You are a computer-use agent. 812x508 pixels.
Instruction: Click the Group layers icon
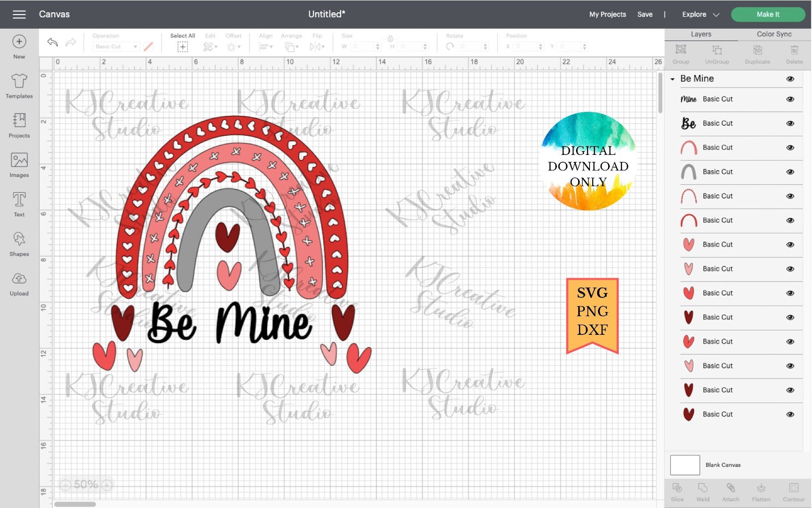pos(681,54)
